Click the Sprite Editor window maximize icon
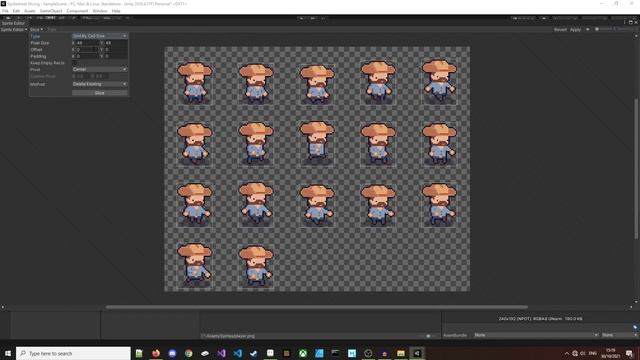The width and height of the screenshot is (640, 360). tap(630, 22)
